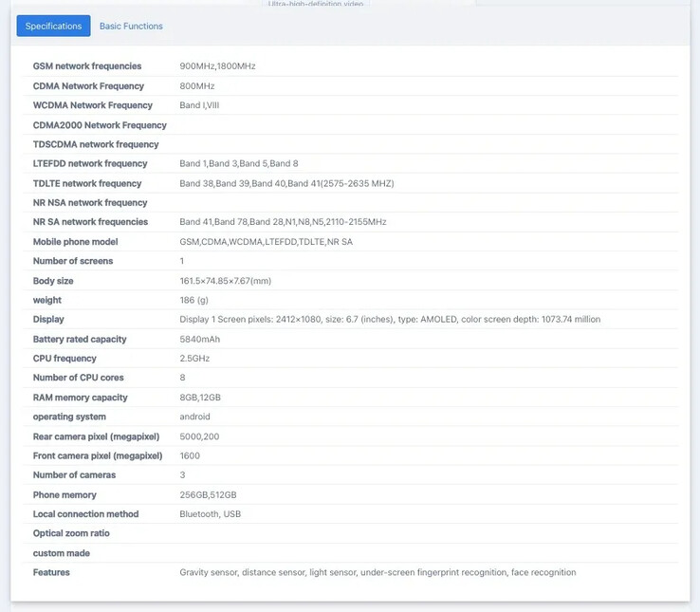Select the WCDMA Network Frequency label
The height and width of the screenshot is (612, 700).
pos(93,105)
